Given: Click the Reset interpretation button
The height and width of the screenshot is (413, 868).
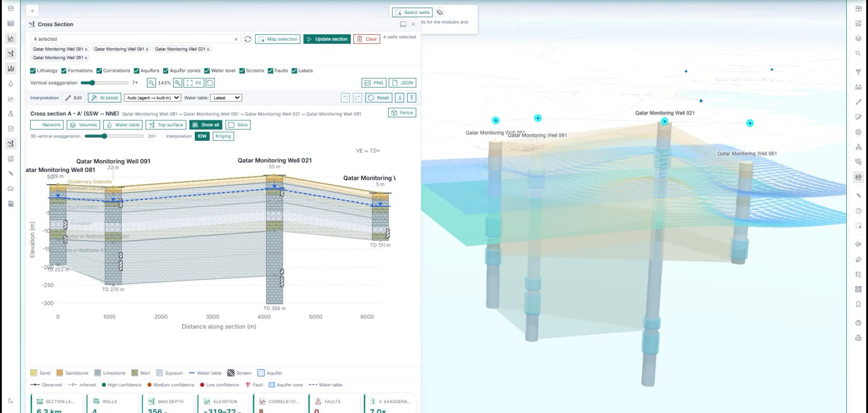Looking at the screenshot, I should click(x=378, y=98).
